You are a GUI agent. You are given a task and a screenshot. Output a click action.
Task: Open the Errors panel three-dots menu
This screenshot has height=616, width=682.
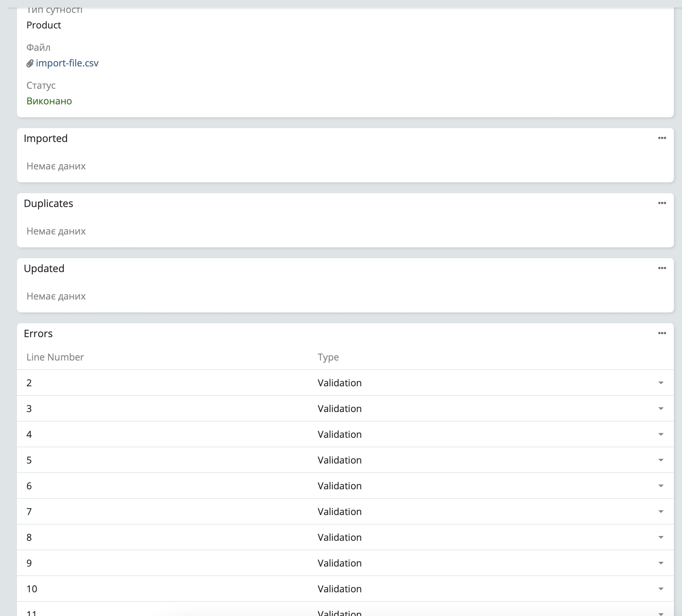click(662, 333)
